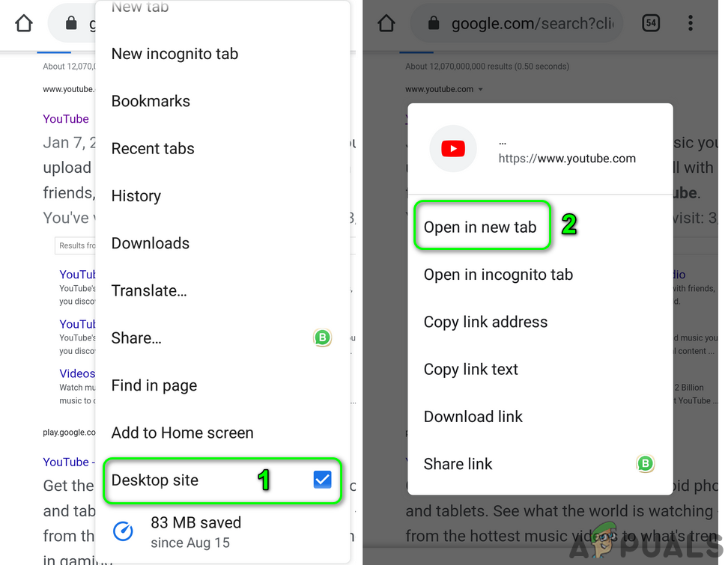Open Bookmarks from the Chrome menu
Screen dimensions: 728x565
pyautogui.click(x=151, y=101)
